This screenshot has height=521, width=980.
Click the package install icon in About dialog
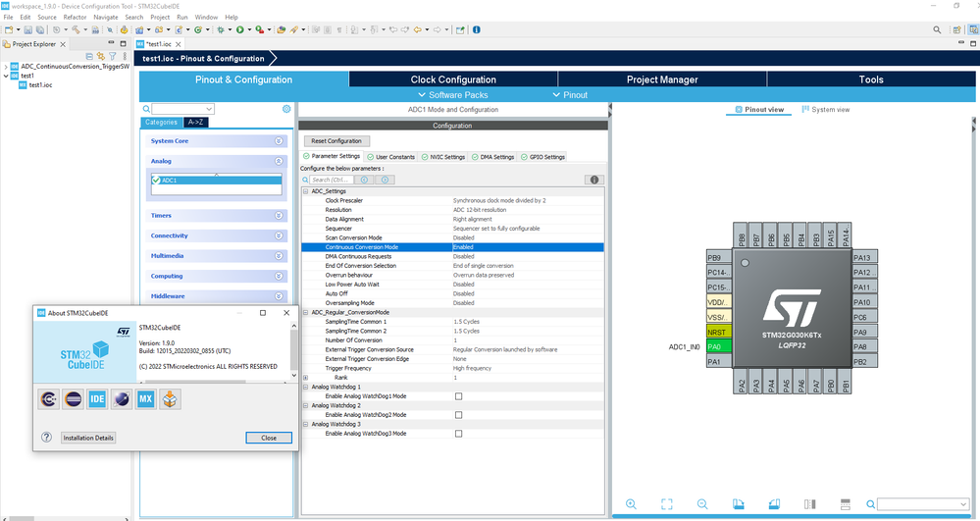coord(170,399)
